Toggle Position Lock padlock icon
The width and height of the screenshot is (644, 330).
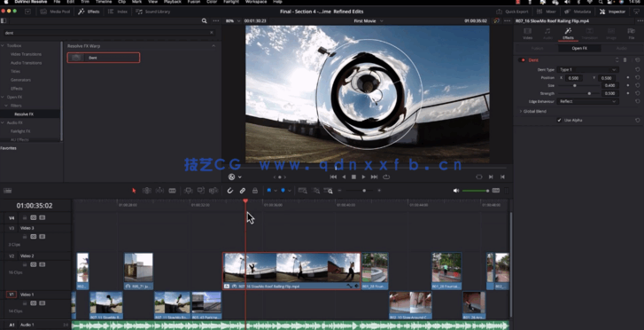(254, 191)
